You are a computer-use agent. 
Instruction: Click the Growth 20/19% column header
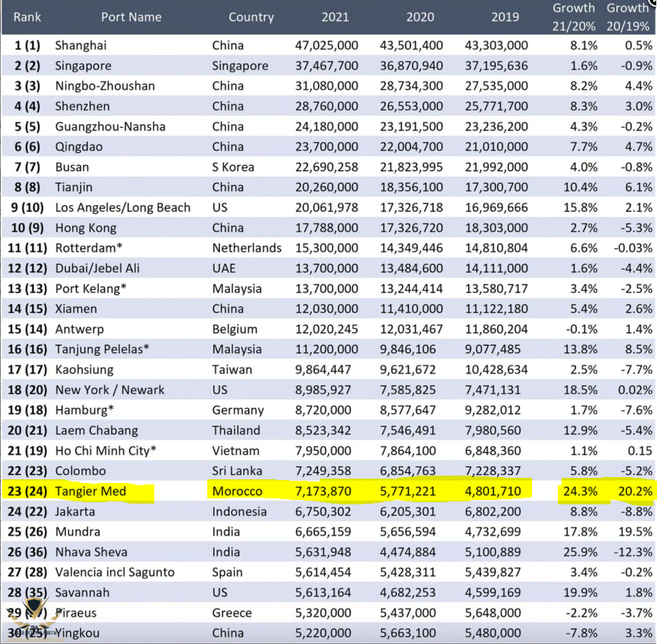(x=629, y=16)
